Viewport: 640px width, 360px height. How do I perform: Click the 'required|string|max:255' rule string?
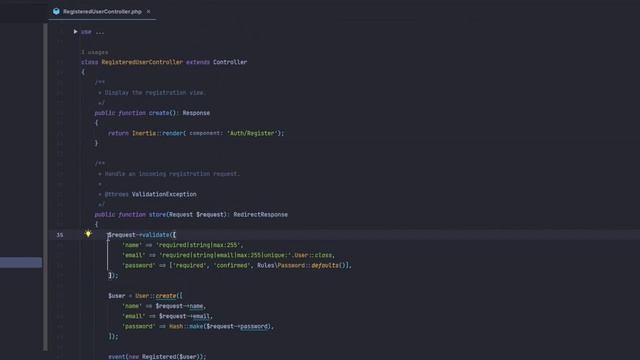199,245
